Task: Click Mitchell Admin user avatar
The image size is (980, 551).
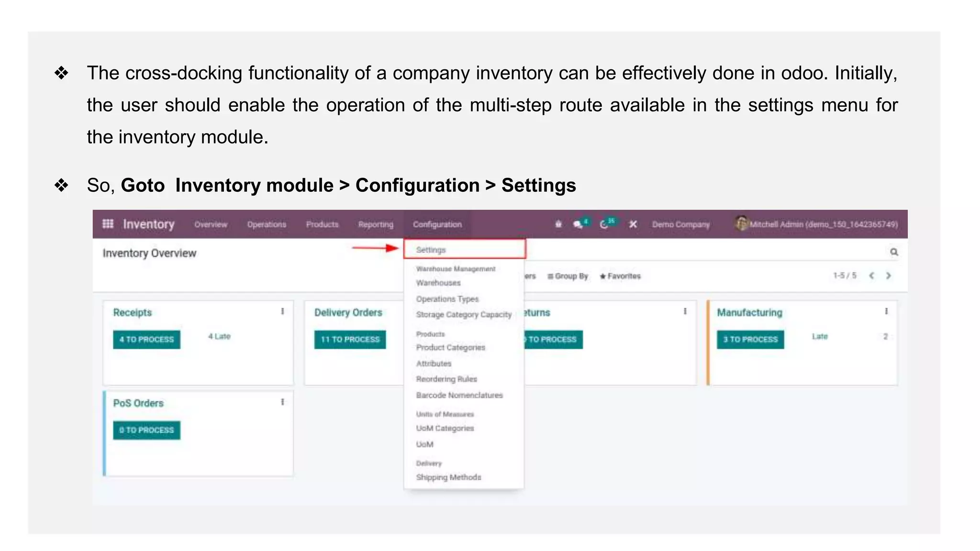Action: click(741, 223)
